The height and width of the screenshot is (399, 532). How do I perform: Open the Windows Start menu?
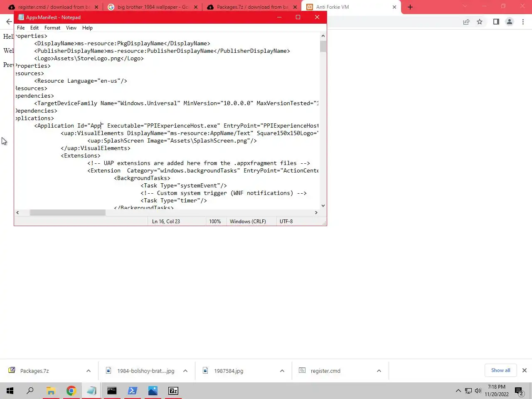(x=10, y=391)
